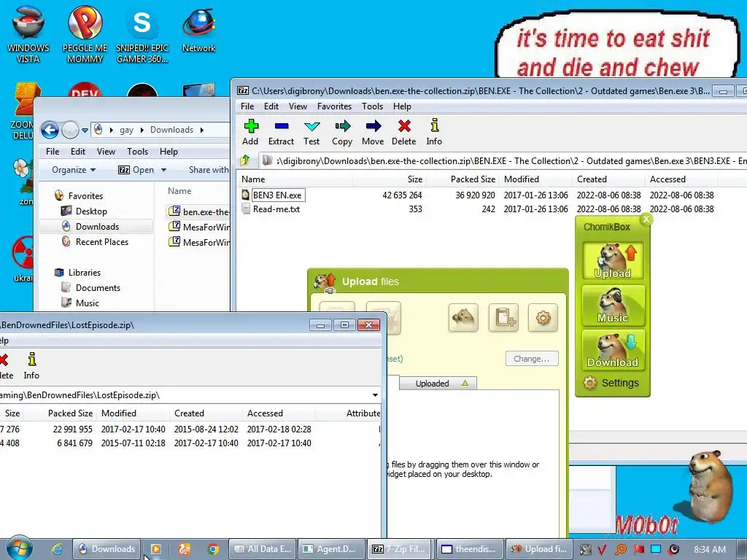Go up one folder in 7-Zip address bar
Screen dimensions: 747x560
[245, 160]
